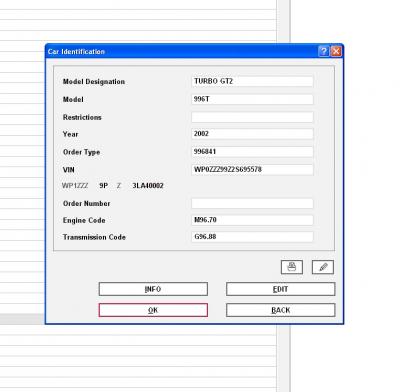The width and height of the screenshot is (400, 392).
Task: Click the empty Order Number field
Action: [x=252, y=203]
